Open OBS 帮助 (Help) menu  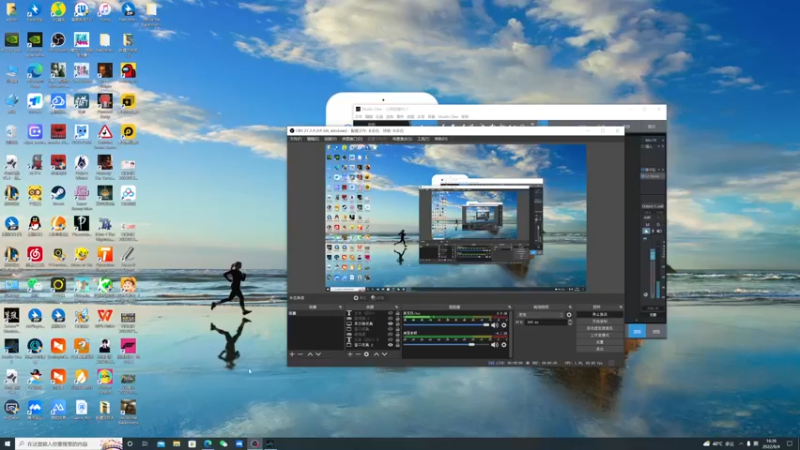[441, 139]
